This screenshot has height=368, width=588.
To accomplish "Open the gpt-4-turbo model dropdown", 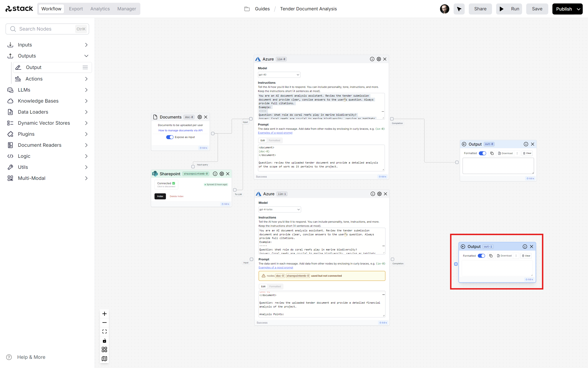I will point(280,210).
